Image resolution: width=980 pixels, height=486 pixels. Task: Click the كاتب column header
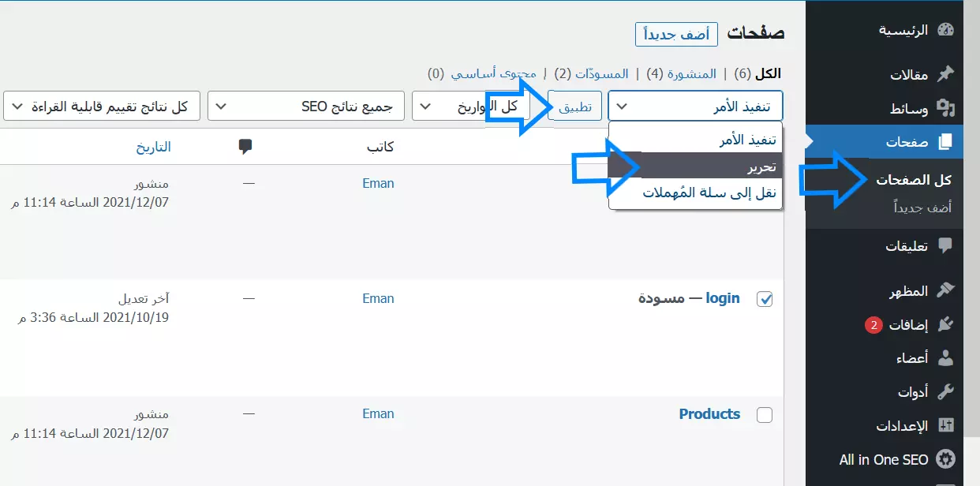tap(380, 147)
